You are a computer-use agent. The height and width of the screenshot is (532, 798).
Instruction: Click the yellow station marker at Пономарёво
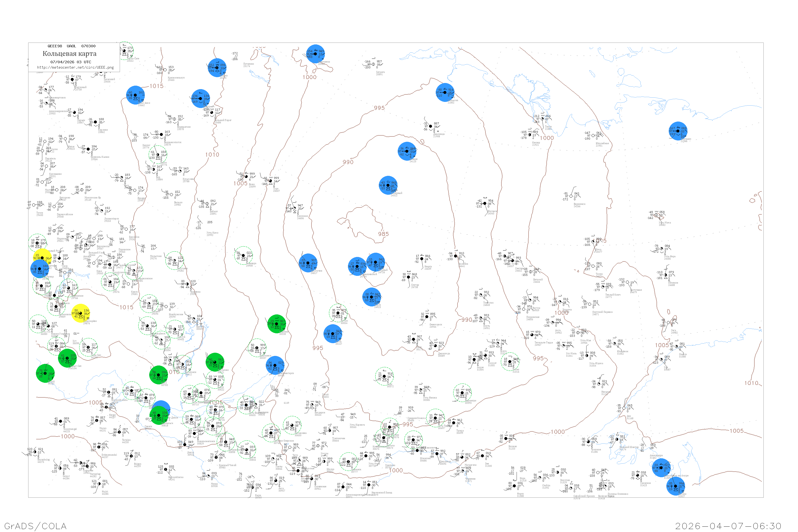click(81, 313)
